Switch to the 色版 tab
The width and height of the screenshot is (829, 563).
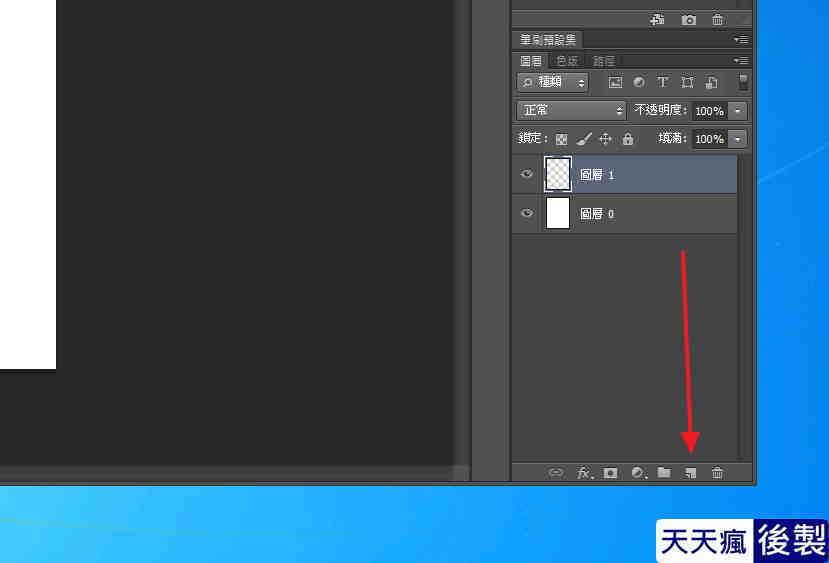(x=568, y=61)
